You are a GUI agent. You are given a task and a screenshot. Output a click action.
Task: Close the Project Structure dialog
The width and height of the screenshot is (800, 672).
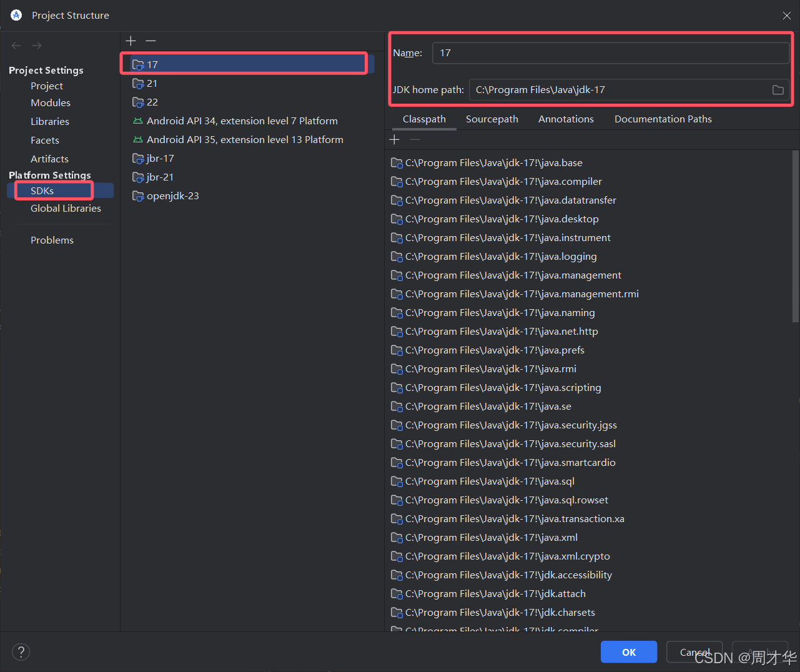787,16
